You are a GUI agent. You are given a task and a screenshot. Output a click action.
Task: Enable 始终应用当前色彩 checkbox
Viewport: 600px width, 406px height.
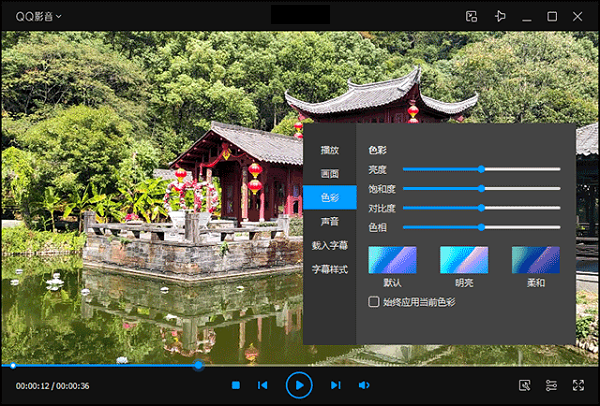pyautogui.click(x=374, y=301)
